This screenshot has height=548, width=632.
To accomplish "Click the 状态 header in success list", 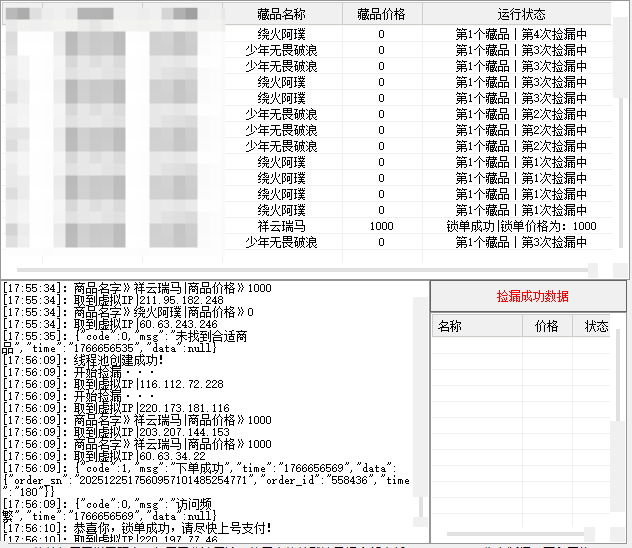I will coord(596,326).
